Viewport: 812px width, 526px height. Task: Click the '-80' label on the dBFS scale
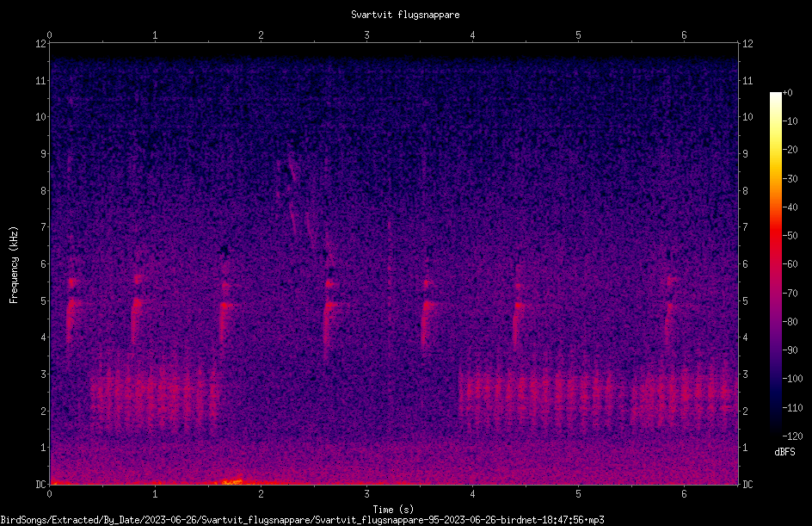point(790,322)
